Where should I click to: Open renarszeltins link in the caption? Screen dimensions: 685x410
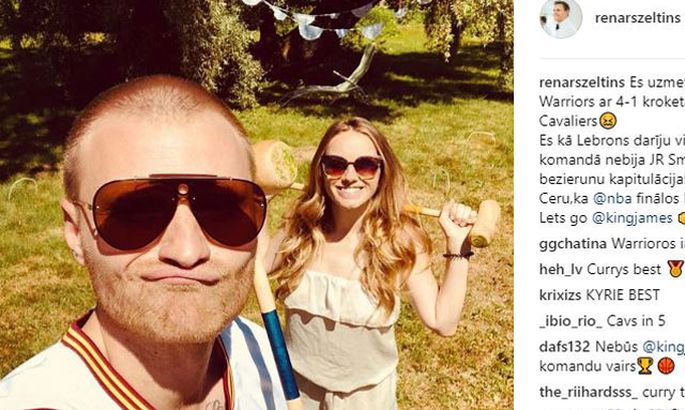tap(582, 82)
